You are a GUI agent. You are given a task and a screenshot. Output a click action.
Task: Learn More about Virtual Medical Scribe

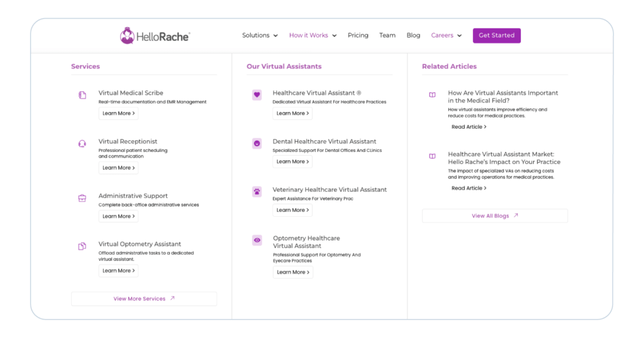tap(118, 113)
